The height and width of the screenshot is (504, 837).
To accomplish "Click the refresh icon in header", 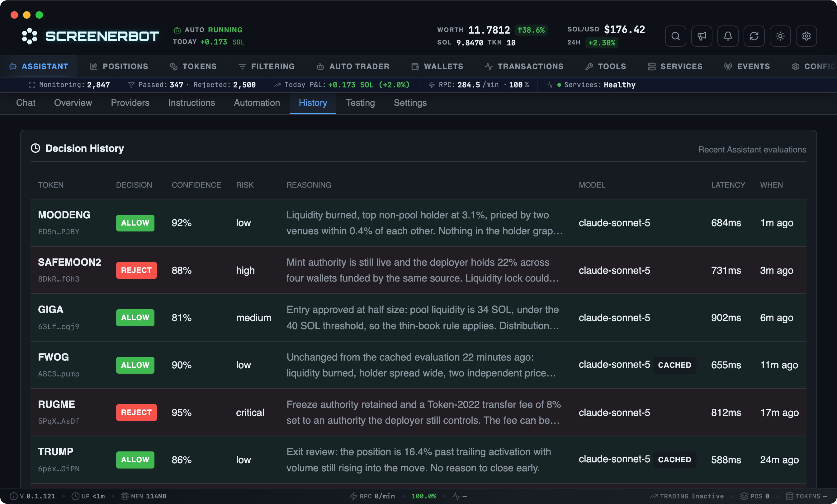I will (754, 36).
